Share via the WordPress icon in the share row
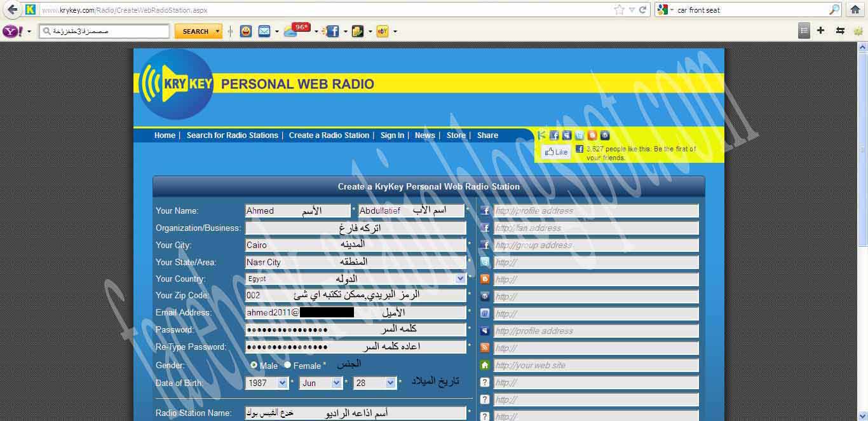This screenshot has height=421, width=868. pyautogui.click(x=605, y=135)
